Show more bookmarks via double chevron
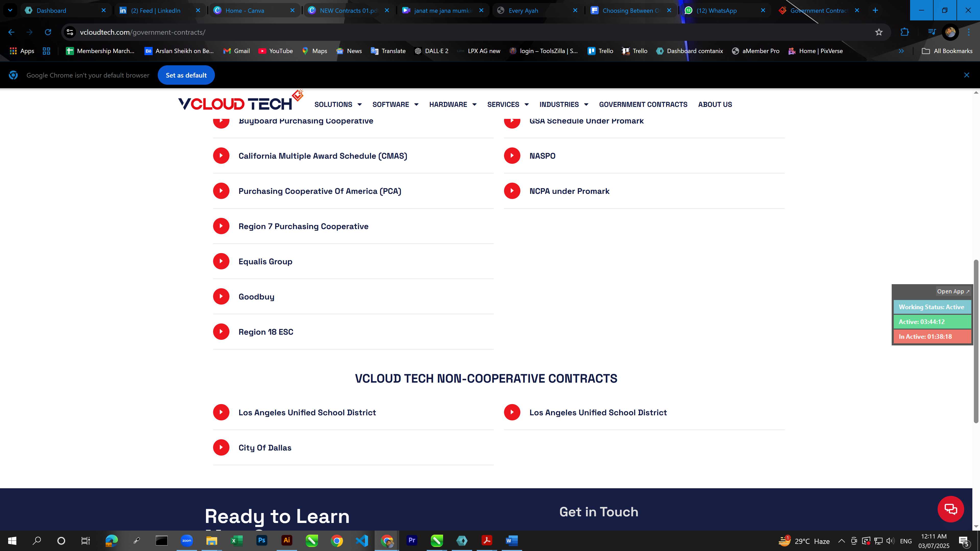980x551 pixels. tap(901, 51)
